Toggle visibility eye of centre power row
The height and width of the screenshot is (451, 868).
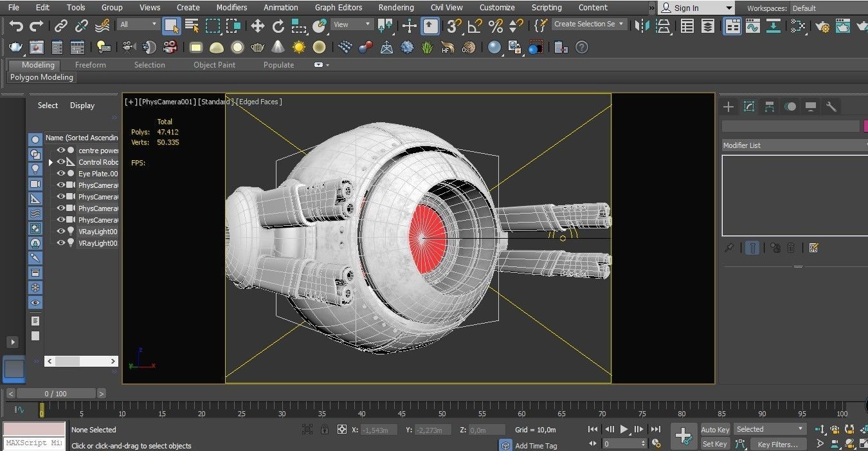[61, 151]
